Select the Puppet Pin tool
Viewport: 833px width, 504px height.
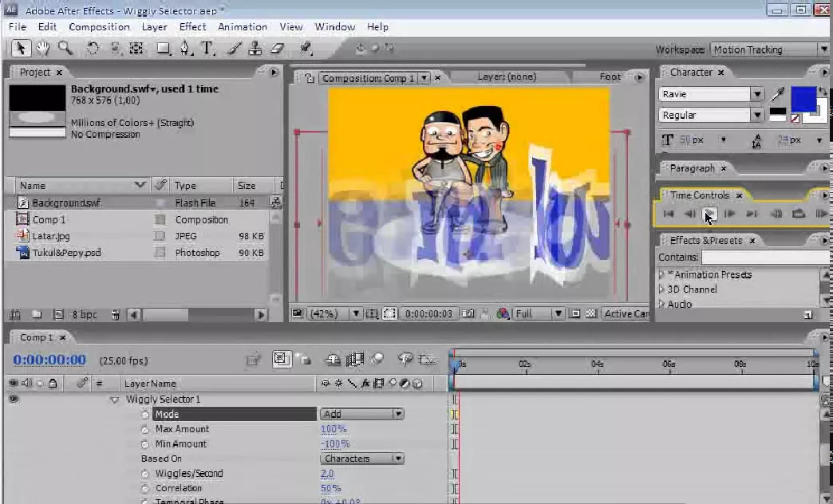coord(306,49)
